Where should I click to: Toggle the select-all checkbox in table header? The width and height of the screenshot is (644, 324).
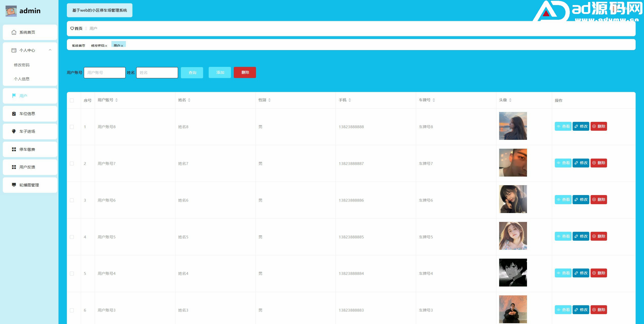tap(72, 100)
